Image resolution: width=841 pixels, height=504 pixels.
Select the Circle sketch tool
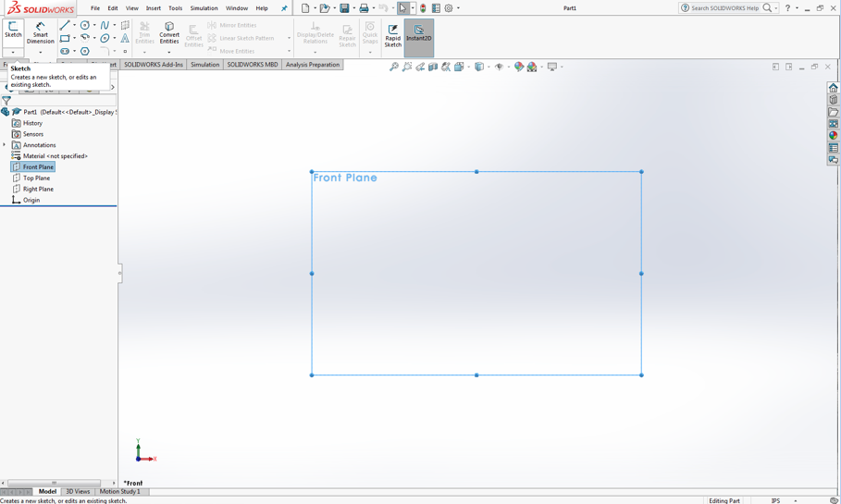(85, 25)
